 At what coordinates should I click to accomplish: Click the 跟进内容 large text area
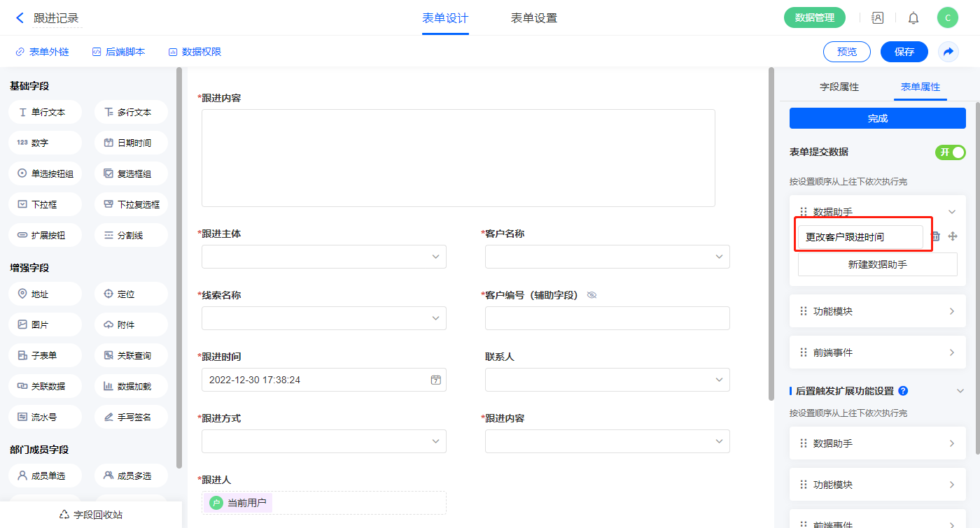click(458, 158)
